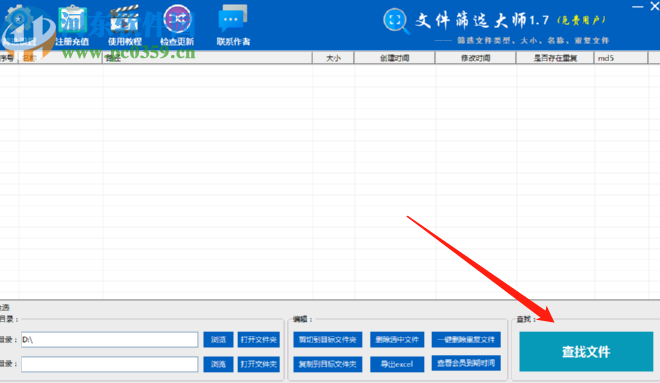The width and height of the screenshot is (660, 383).
Task: Sort by the 序号 column header
Action: coord(8,58)
